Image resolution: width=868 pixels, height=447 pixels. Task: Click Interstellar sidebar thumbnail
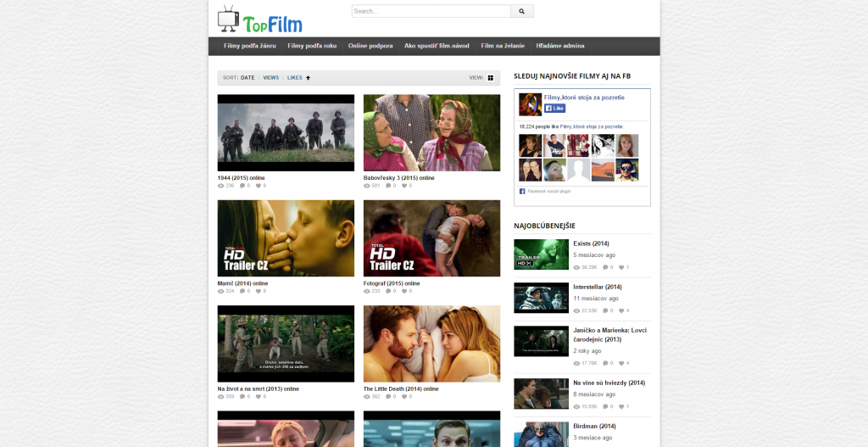click(x=541, y=298)
